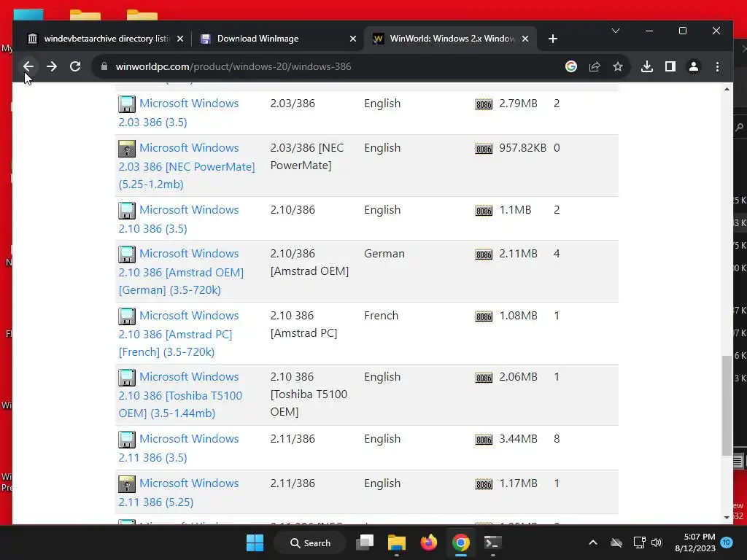Click 8086 chip icon in 3.44MB row
Screen dimensions: 747x560
click(x=484, y=440)
